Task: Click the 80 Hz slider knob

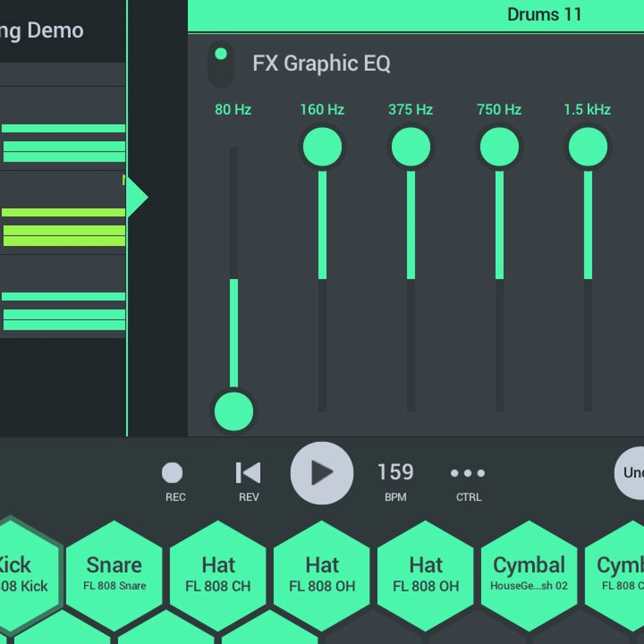Action: pyautogui.click(x=234, y=411)
